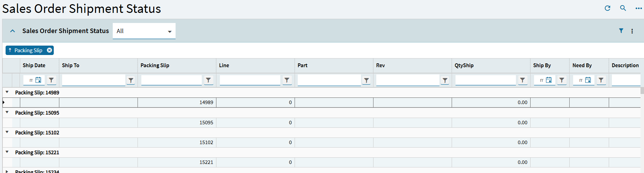Toggle sort direction on Packing Slip chip

tap(10, 50)
